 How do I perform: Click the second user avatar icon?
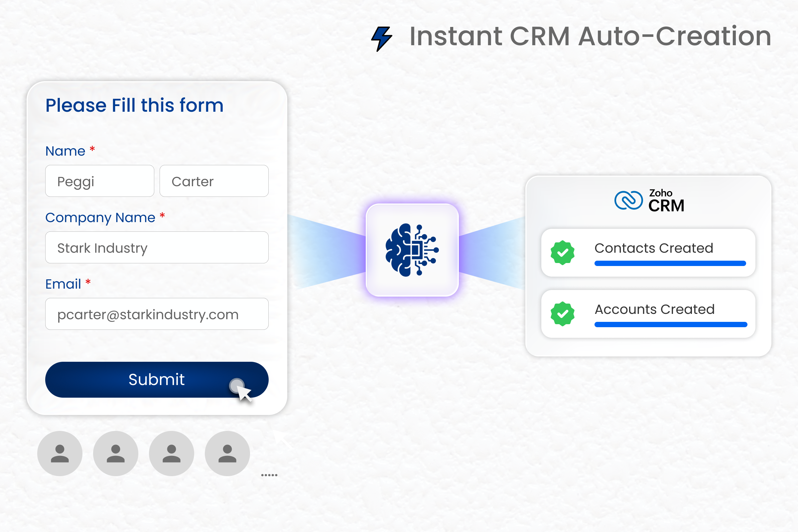pyautogui.click(x=116, y=454)
